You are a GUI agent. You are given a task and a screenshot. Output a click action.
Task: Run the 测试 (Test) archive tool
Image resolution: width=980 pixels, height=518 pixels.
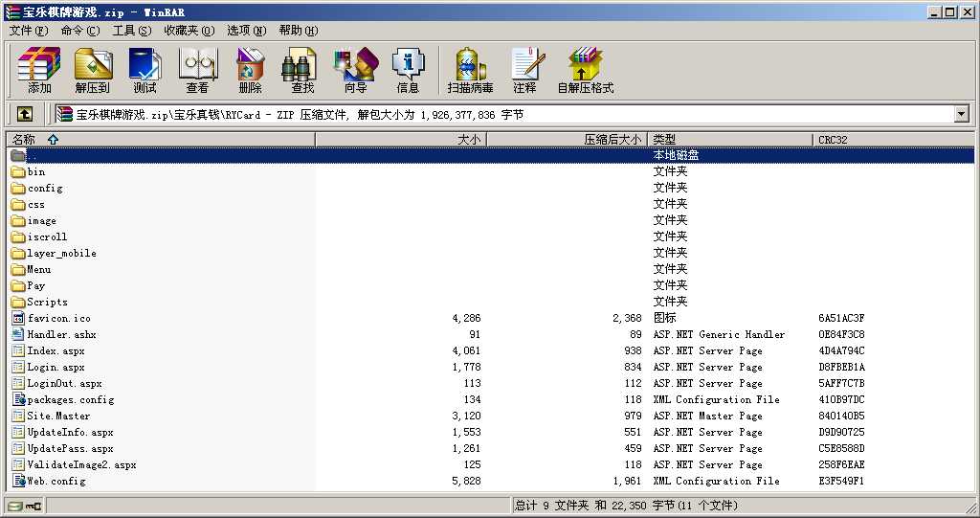point(145,70)
